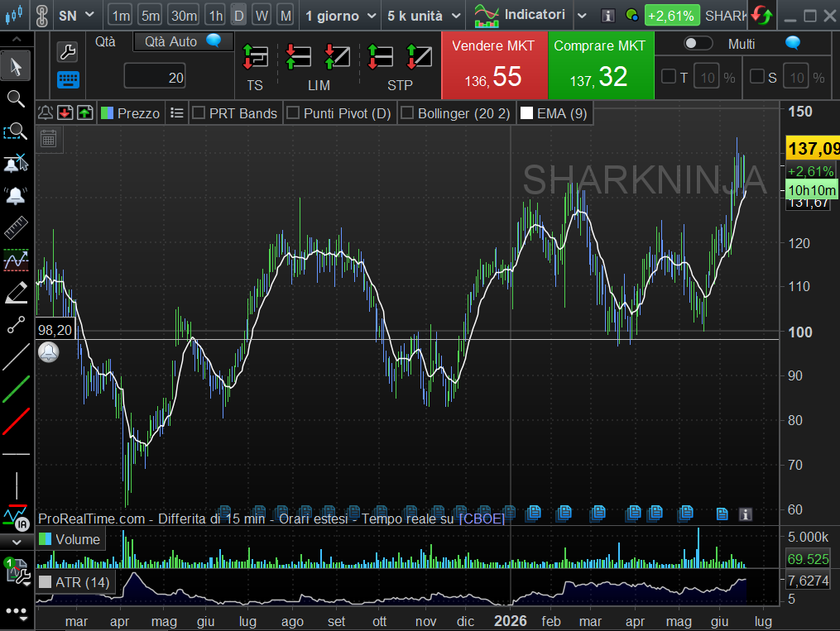Select the 5m timeframe
This screenshot has width=840, height=631.
(151, 16)
